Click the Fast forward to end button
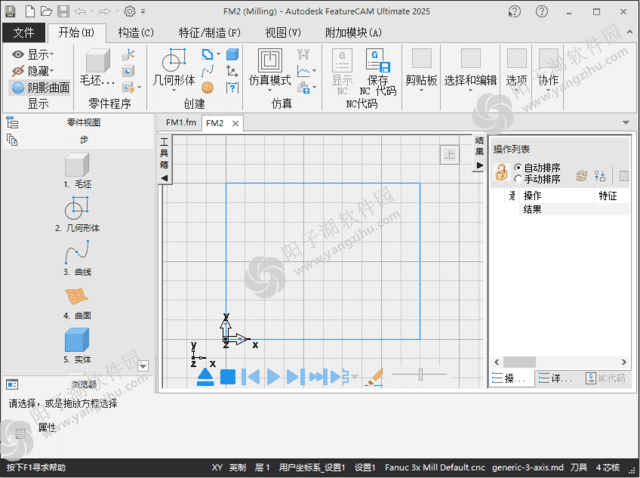 coord(318,377)
